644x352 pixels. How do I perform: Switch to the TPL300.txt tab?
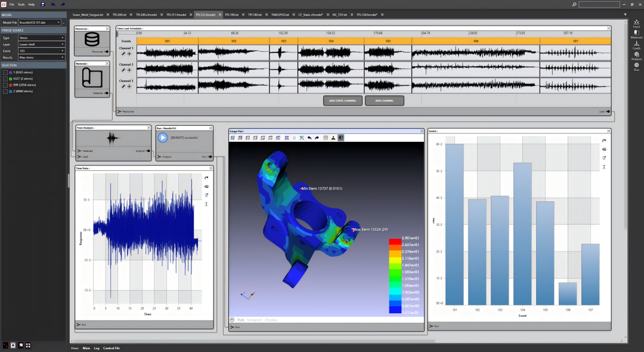coord(119,14)
